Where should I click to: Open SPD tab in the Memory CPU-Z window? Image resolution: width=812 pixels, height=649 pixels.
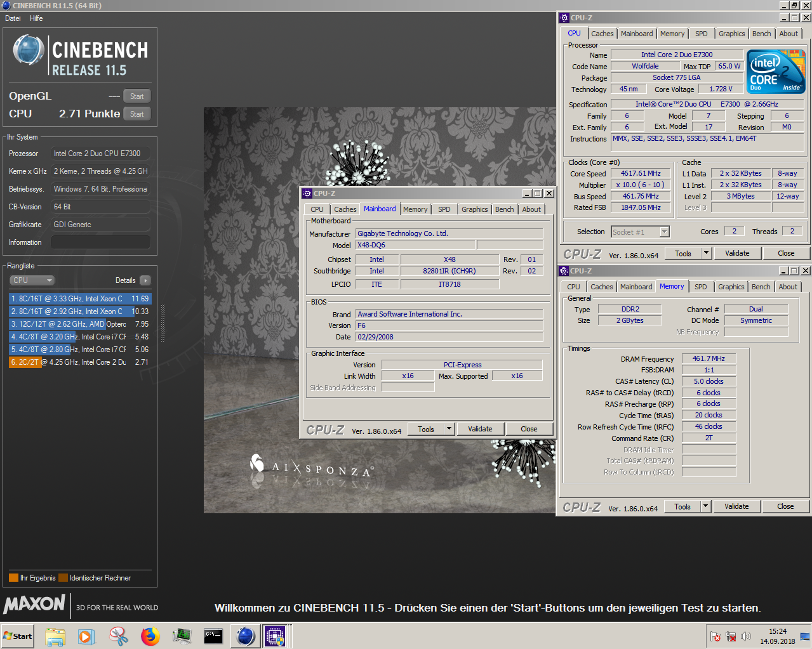tap(700, 287)
